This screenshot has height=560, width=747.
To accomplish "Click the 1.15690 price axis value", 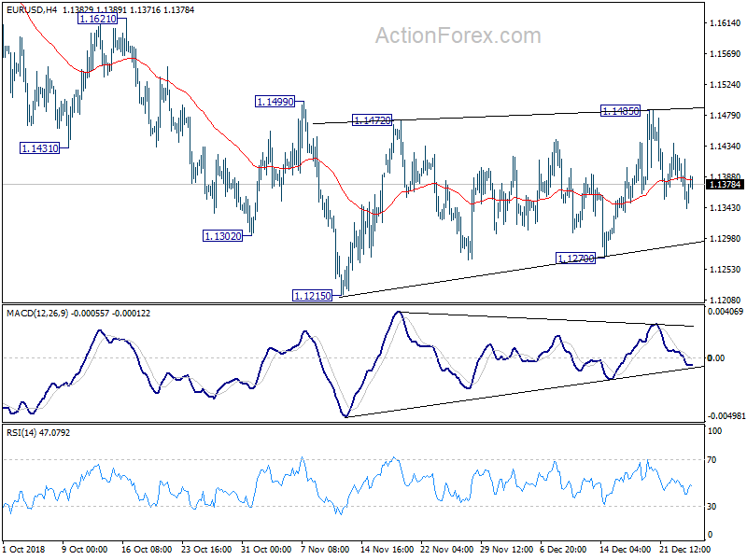I will point(725,54).
